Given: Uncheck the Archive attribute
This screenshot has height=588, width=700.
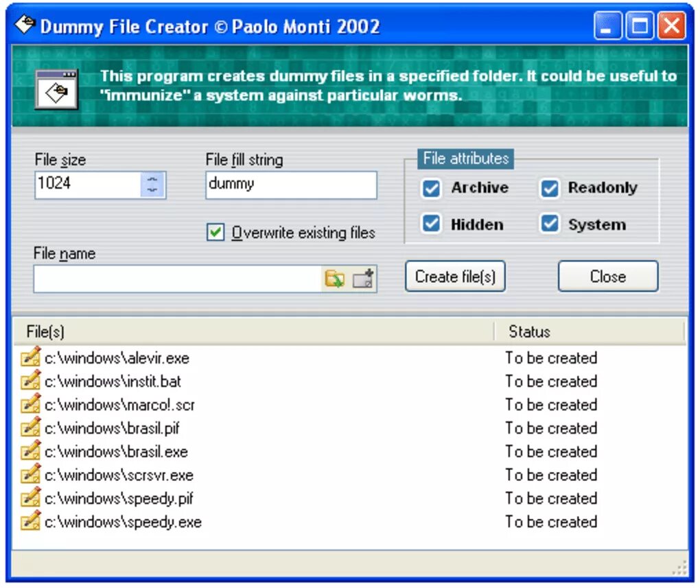Looking at the screenshot, I should click(x=431, y=188).
